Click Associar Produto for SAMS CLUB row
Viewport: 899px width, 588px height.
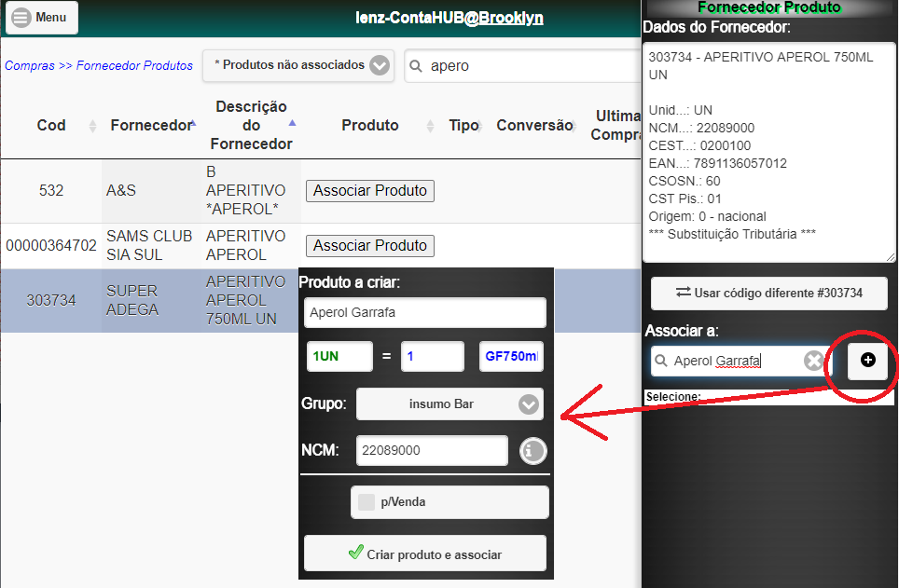(370, 246)
